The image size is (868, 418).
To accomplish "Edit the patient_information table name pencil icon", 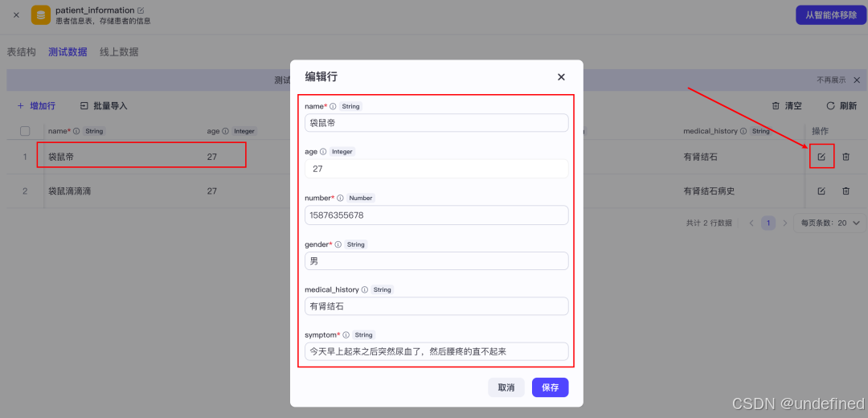I will coord(141,10).
